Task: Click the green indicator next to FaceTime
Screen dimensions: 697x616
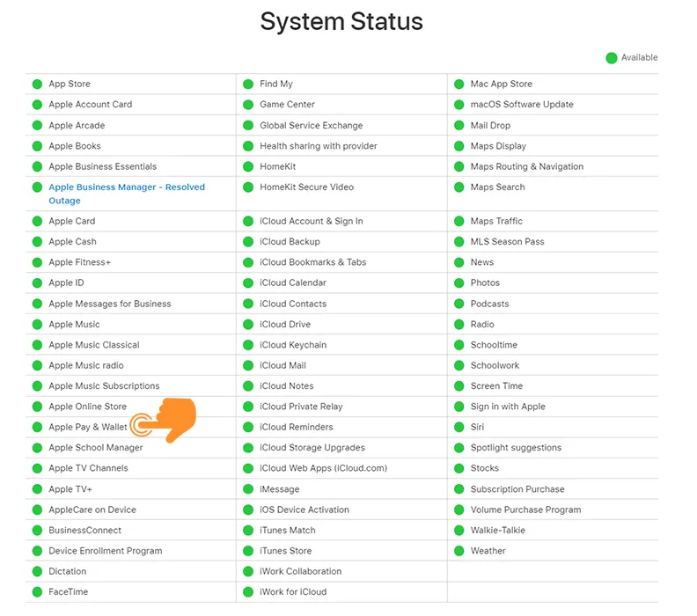Action: [37, 592]
